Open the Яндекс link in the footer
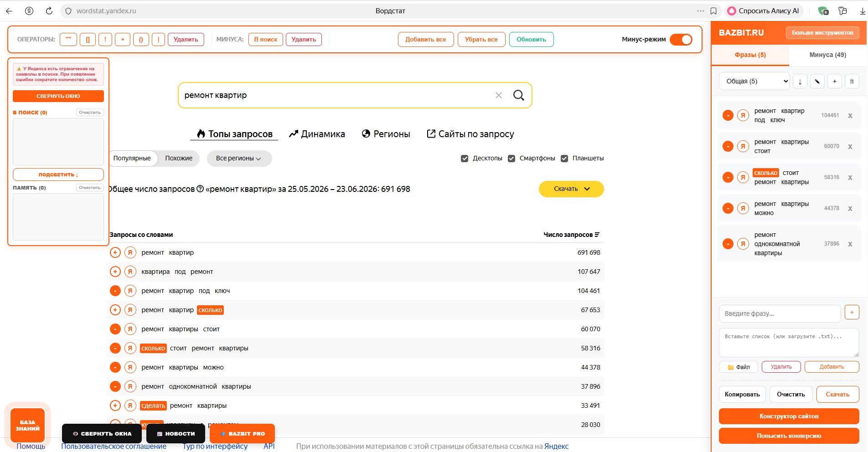The width and height of the screenshot is (868, 452). click(x=556, y=447)
